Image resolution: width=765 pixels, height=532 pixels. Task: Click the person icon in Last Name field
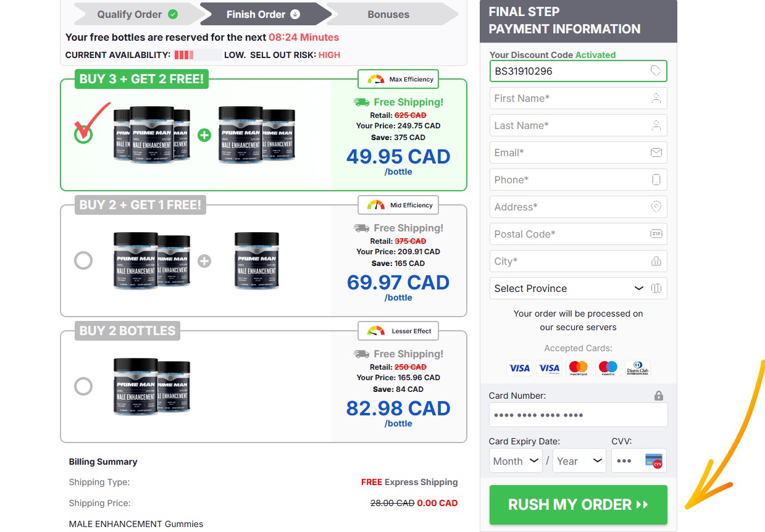[656, 125]
